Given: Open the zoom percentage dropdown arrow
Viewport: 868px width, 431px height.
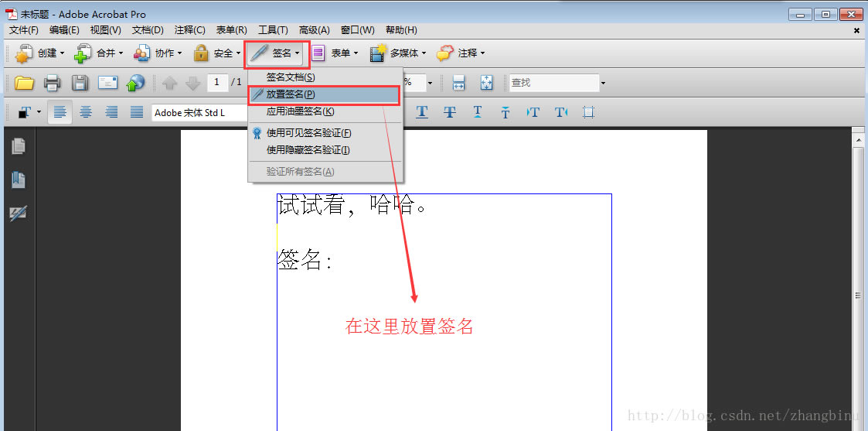Looking at the screenshot, I should pyautogui.click(x=430, y=83).
